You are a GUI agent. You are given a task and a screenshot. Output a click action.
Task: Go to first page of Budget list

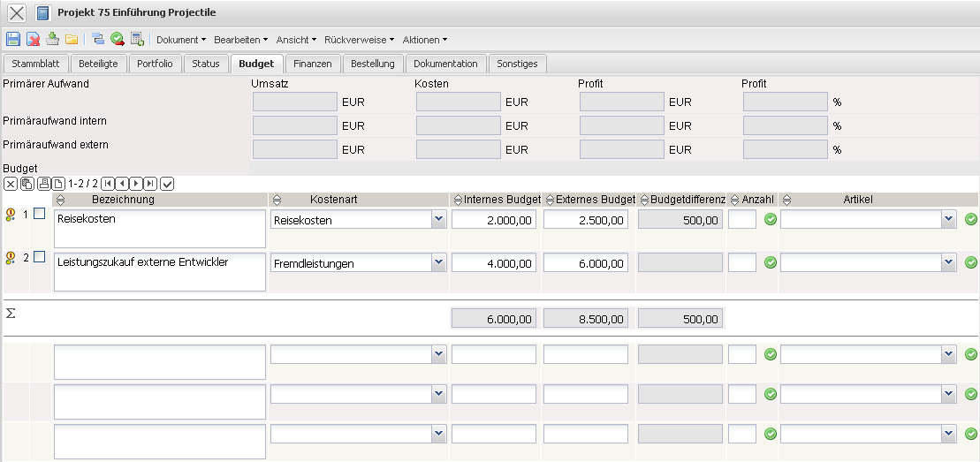coord(108,184)
